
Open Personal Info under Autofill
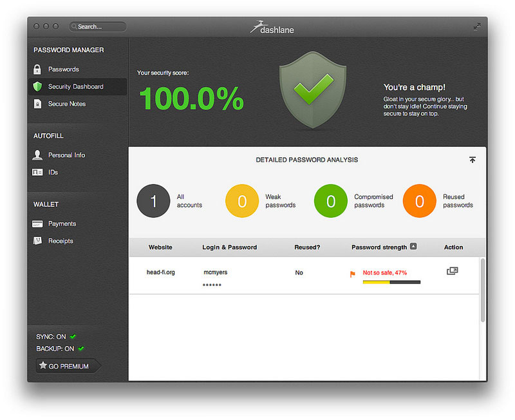pos(77,155)
